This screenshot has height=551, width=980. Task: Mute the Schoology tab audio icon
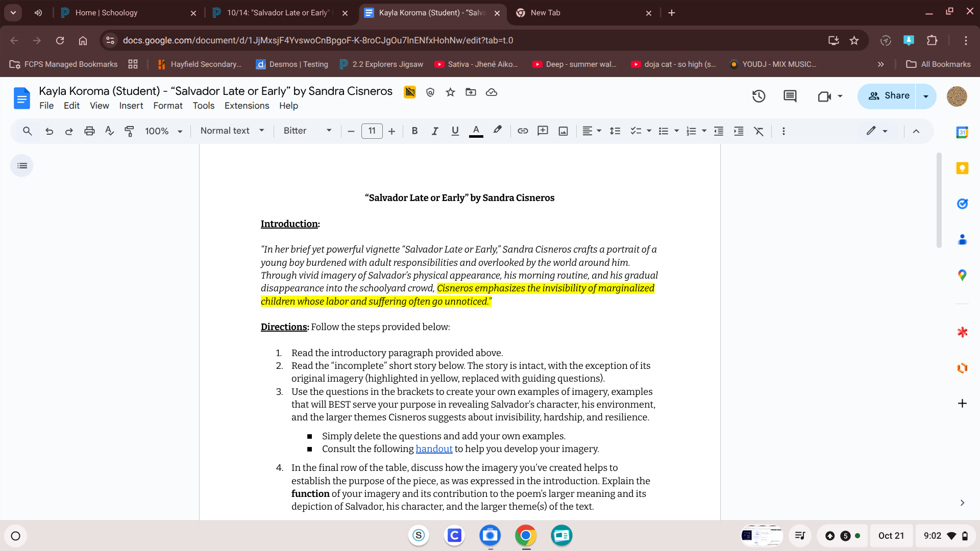pyautogui.click(x=38, y=13)
